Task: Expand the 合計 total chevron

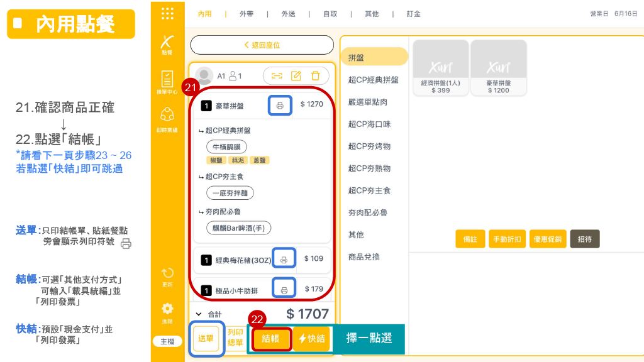Action: click(x=199, y=314)
